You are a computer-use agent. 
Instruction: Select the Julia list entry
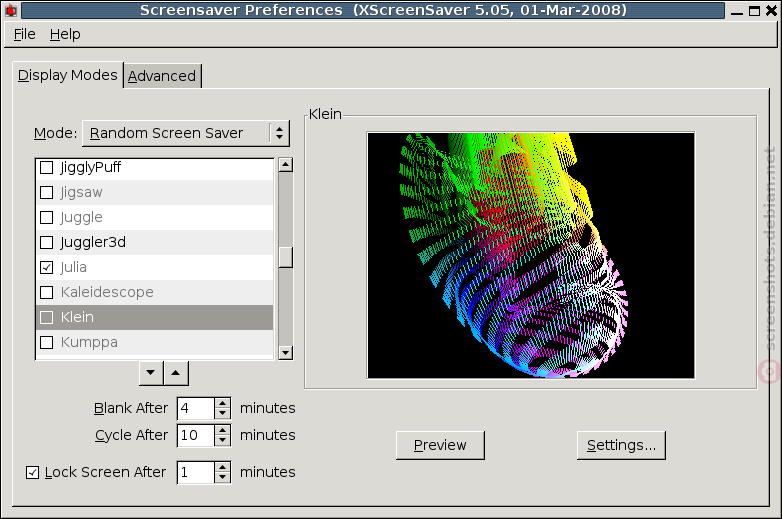pos(155,267)
